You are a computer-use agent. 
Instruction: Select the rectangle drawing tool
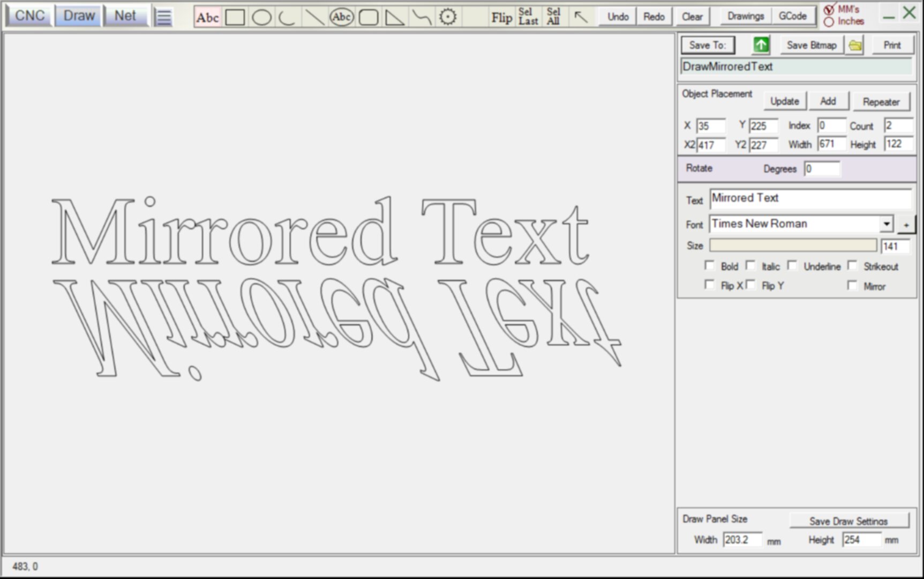(235, 18)
